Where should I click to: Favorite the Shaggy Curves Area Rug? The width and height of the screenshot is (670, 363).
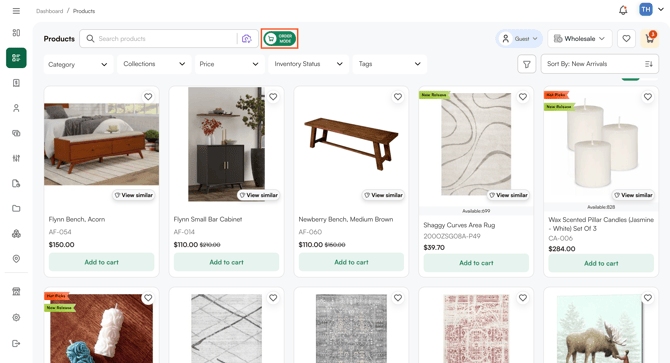pyautogui.click(x=523, y=97)
